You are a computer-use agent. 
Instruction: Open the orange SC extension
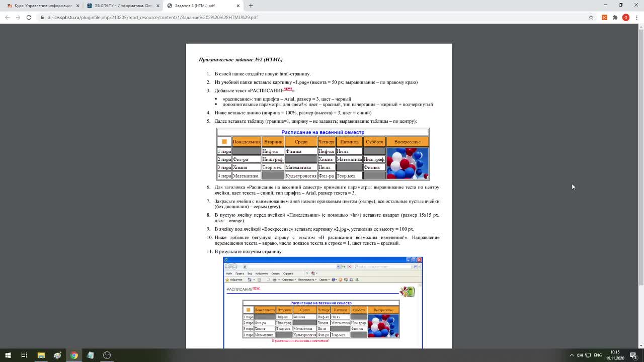(x=604, y=17)
